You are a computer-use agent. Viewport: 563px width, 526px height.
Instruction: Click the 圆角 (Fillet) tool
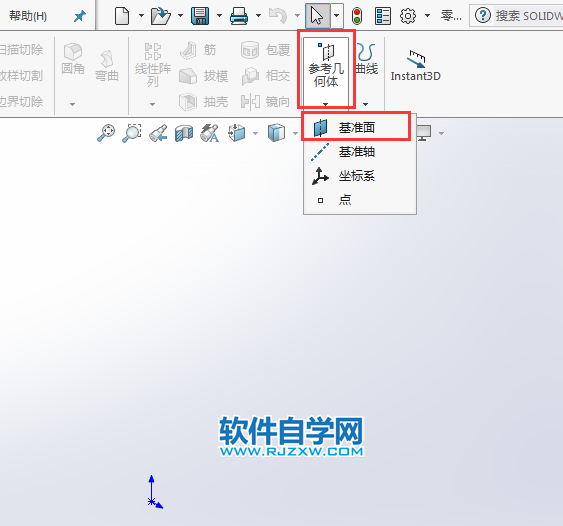(x=73, y=59)
